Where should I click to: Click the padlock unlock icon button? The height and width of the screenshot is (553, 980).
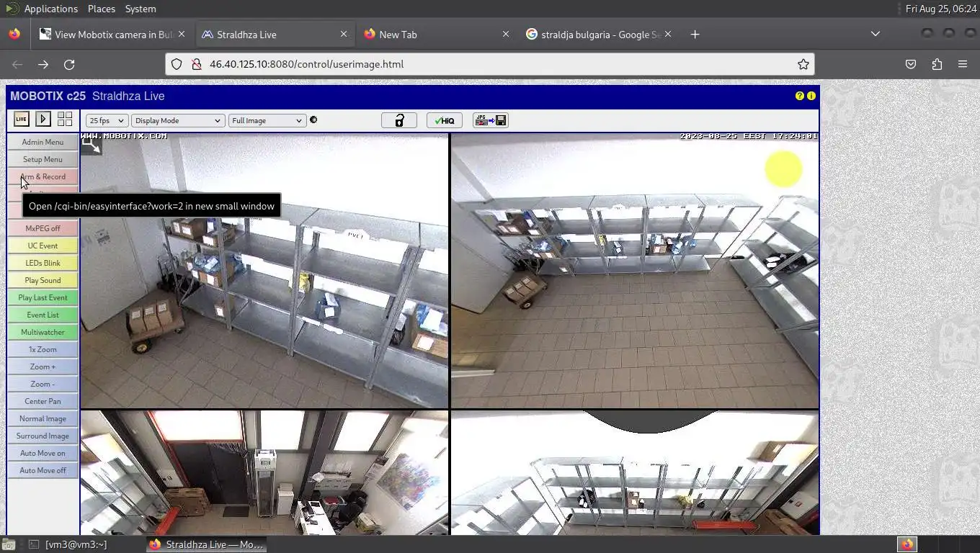coord(399,120)
